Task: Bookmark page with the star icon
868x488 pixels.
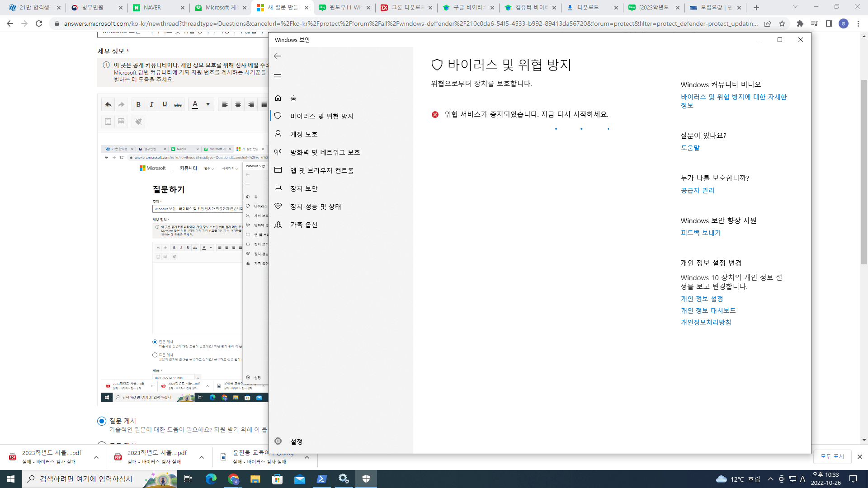Action: [782, 23]
